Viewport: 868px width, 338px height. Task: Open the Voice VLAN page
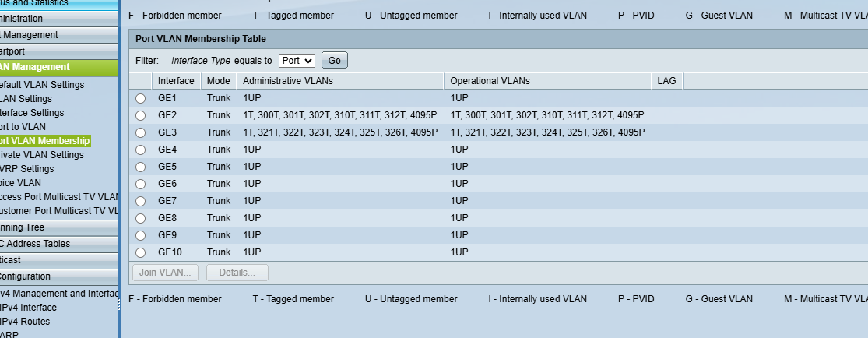pyautogui.click(x=22, y=183)
